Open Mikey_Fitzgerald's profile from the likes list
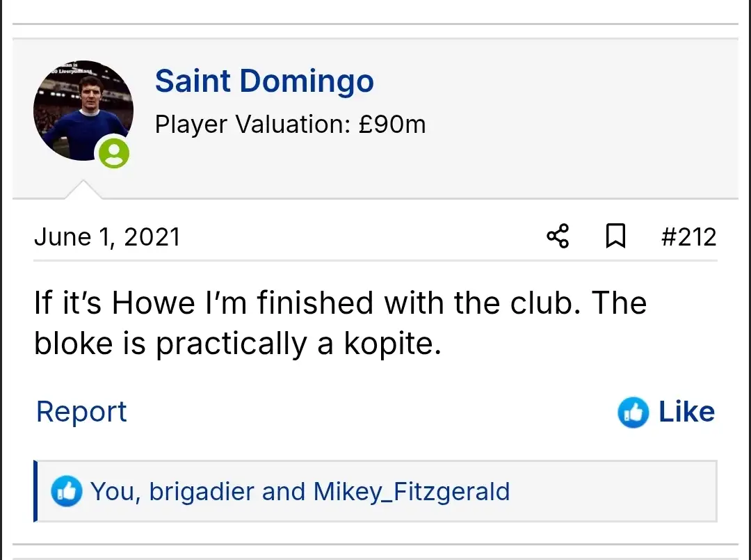 (412, 492)
